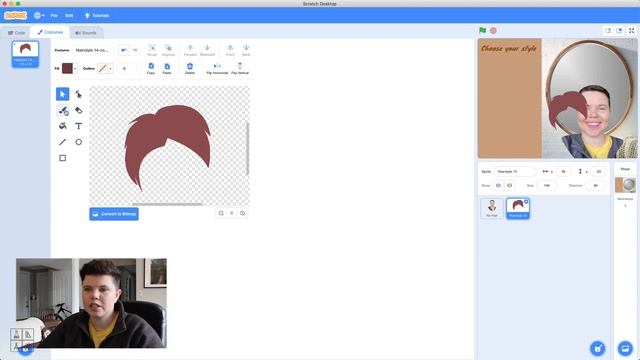This screenshot has width=640, height=360.
Task: Hide the sprite from stage
Action: click(509, 185)
